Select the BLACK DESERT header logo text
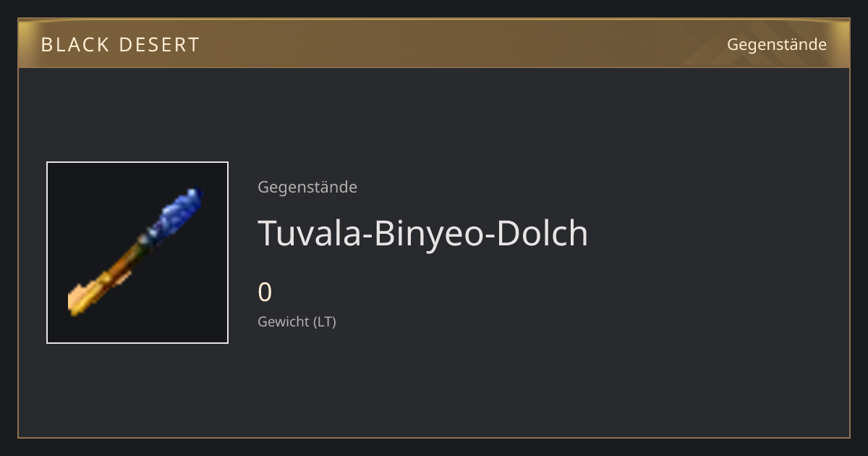868x456 pixels. point(120,45)
